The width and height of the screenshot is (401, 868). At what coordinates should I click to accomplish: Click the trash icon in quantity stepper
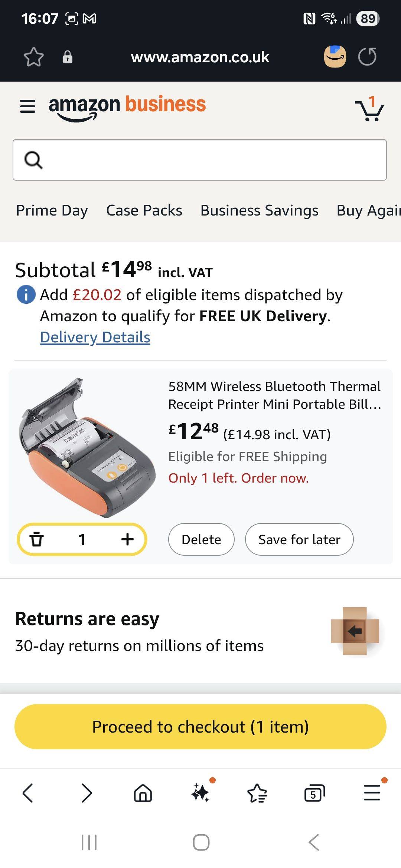(x=36, y=539)
